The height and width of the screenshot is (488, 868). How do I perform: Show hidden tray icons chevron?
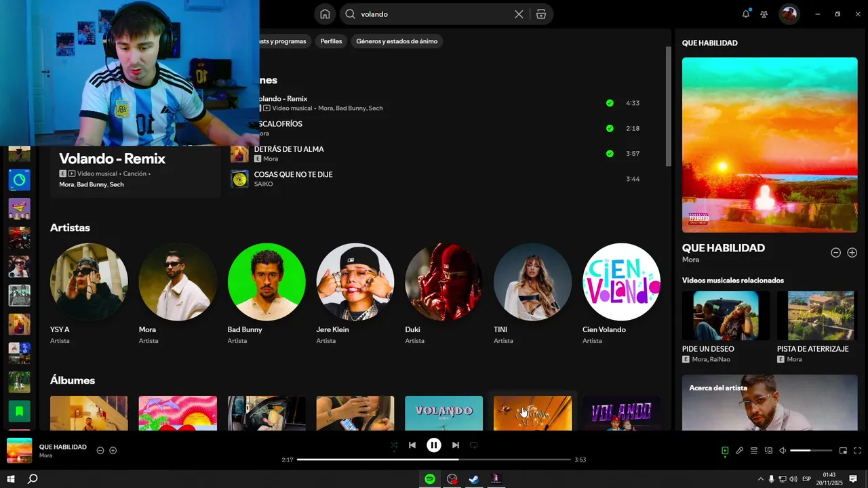760,479
